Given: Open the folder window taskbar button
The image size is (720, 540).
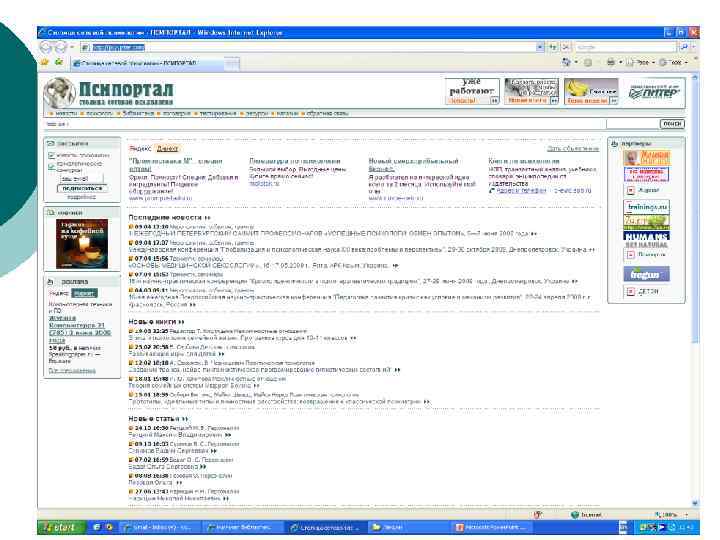Looking at the screenshot, I should click(x=408, y=528).
